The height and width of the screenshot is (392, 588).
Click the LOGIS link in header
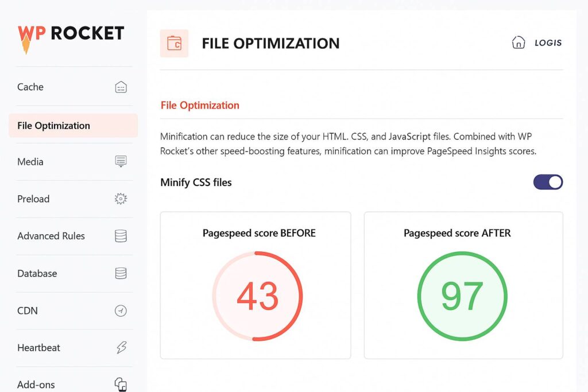tap(548, 43)
